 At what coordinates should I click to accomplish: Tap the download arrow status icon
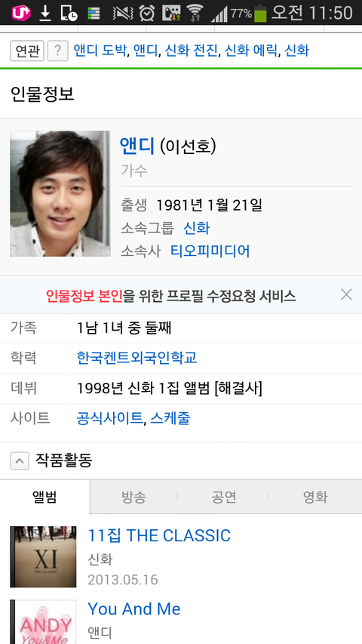[x=45, y=14]
